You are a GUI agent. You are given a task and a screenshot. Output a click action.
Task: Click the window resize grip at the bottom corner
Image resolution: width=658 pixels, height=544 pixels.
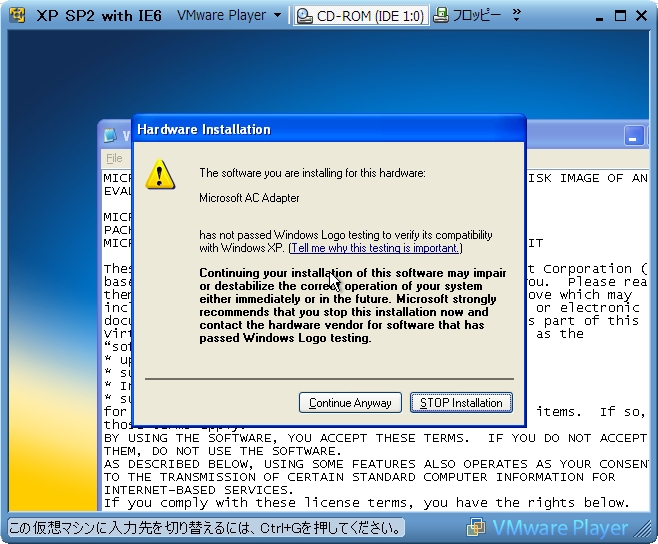pyautogui.click(x=642, y=528)
